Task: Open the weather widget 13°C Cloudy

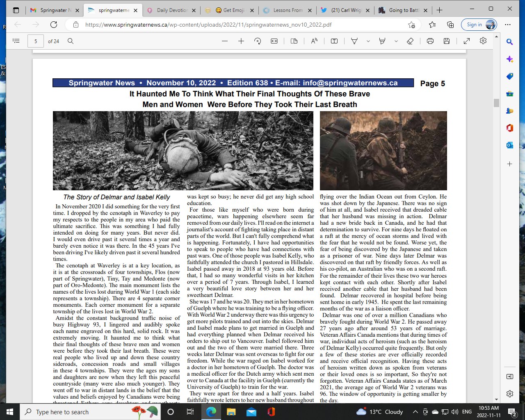Action: (x=379, y=412)
